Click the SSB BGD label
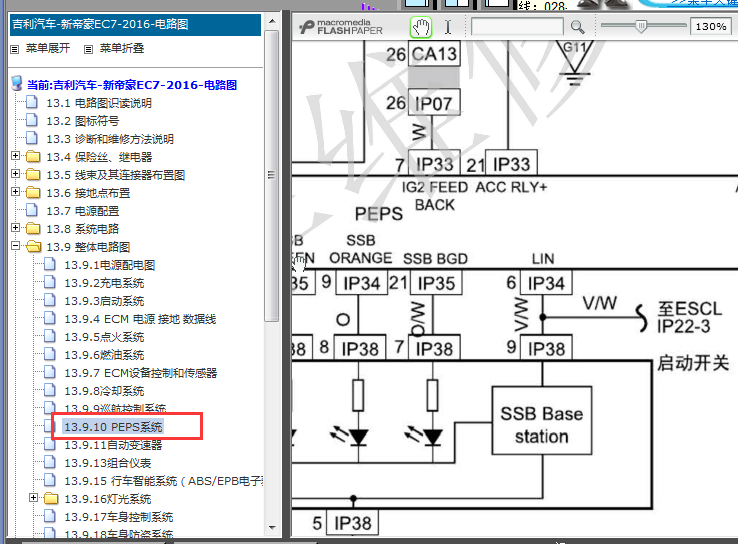The height and width of the screenshot is (544, 738). (435, 259)
